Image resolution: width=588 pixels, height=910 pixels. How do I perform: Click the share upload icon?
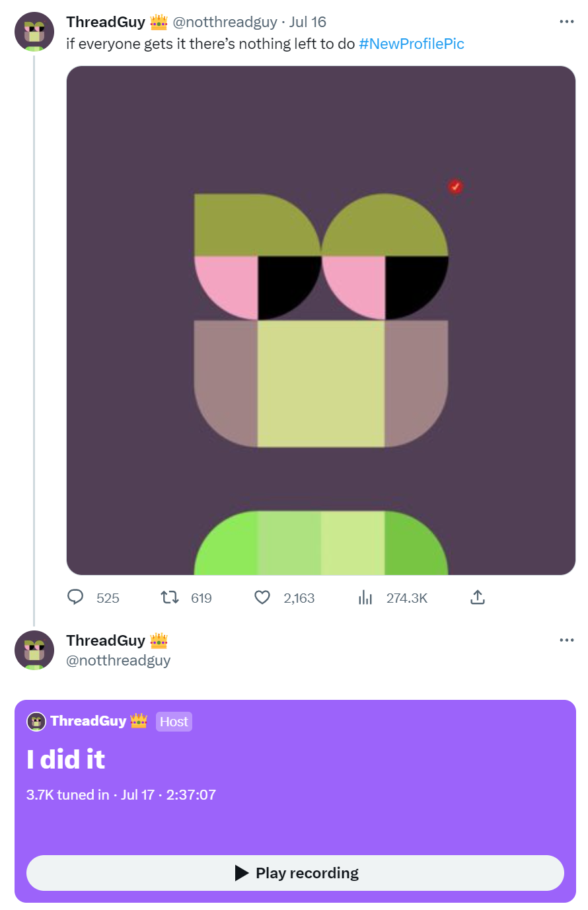point(478,597)
